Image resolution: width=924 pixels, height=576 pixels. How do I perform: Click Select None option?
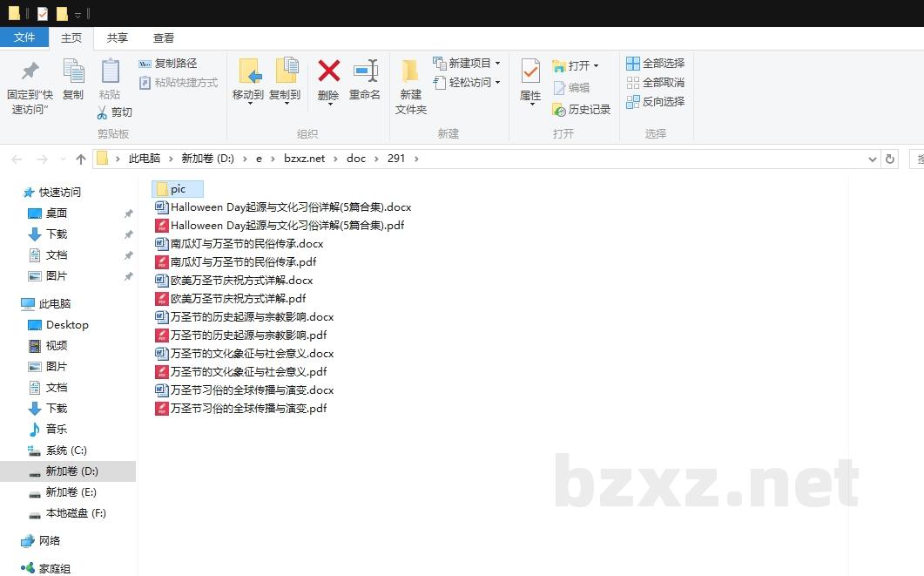[655, 83]
